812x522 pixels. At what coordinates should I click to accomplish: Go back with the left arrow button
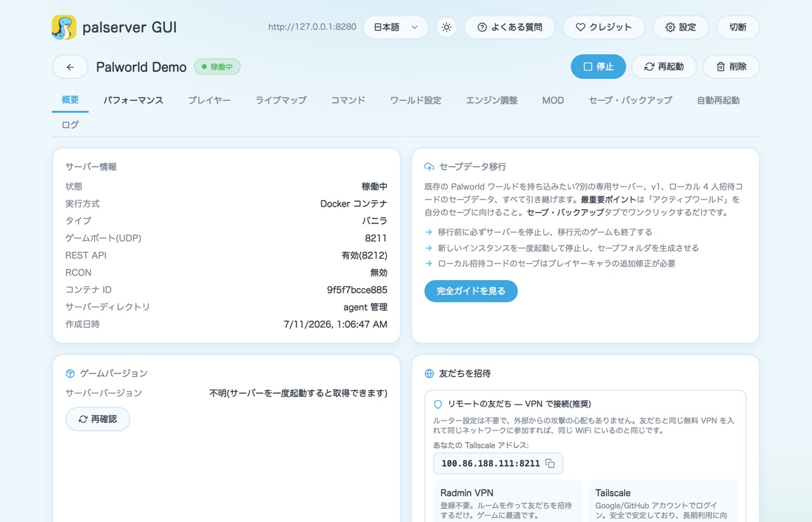(x=70, y=67)
